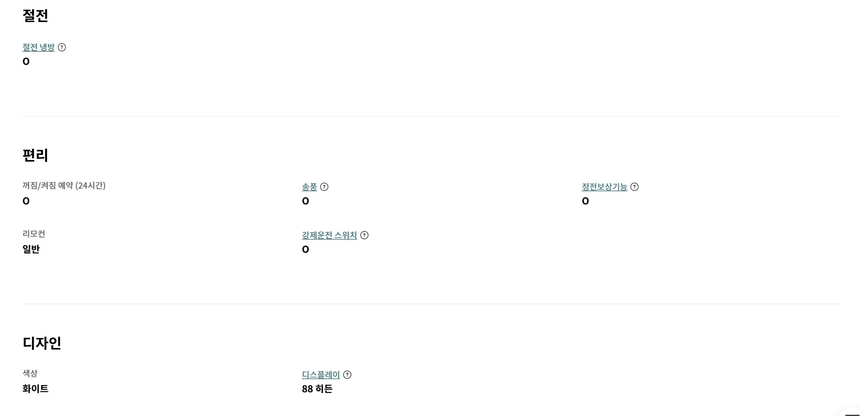
Task: Click the 88 히든 display value
Action: click(317, 389)
